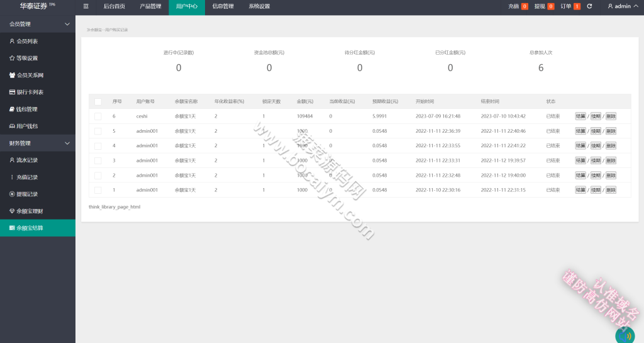Viewport: 644px width, 343px height.
Task: Click the think_library_page_html text
Action: (114, 207)
